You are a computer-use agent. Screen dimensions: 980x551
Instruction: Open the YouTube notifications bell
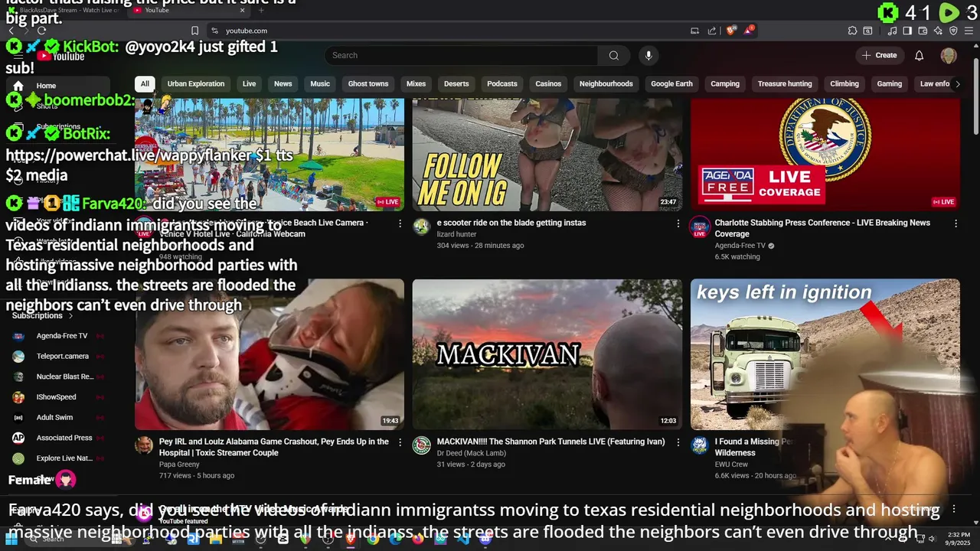click(x=920, y=55)
